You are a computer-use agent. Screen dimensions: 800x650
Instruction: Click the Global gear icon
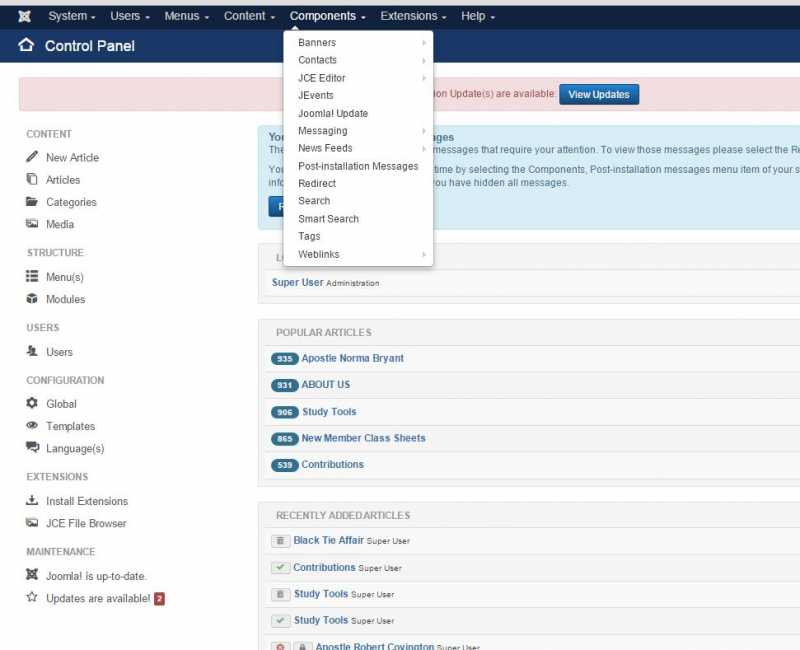[x=32, y=403]
